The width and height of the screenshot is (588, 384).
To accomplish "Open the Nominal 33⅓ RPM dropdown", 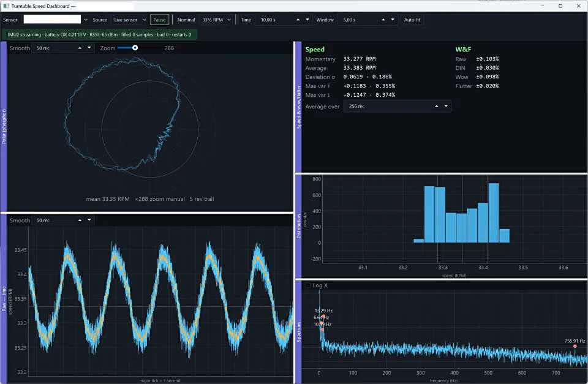I will pyautogui.click(x=216, y=20).
